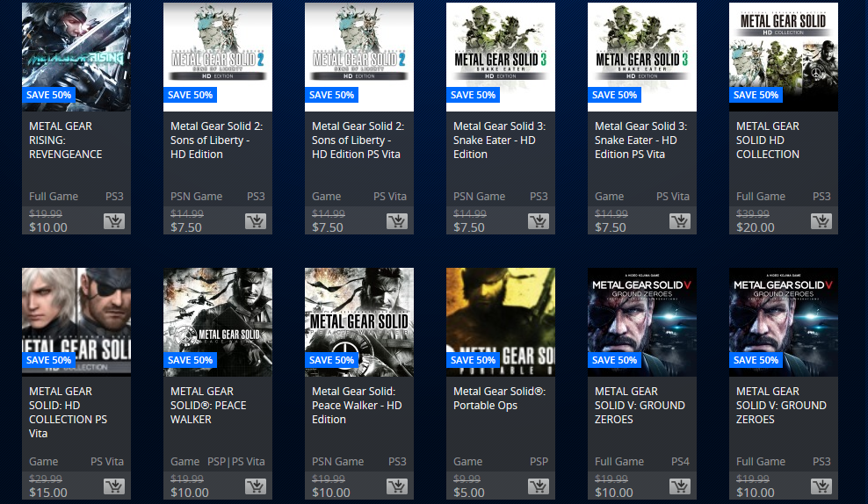Add Peace Walker HD Edition to cart
868x504 pixels.
coord(397,486)
